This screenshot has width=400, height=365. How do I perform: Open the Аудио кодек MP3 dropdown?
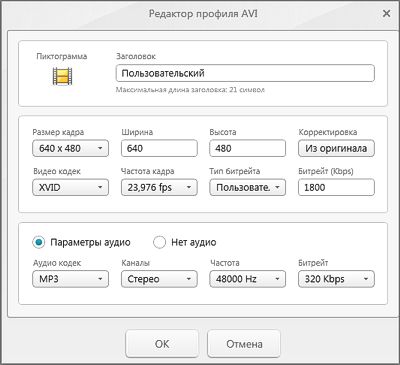coord(71,279)
